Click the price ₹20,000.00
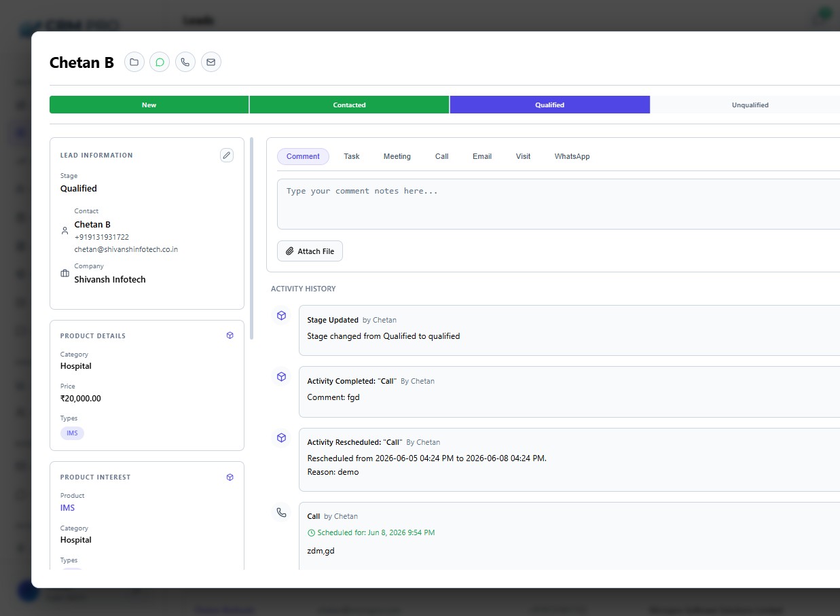840x616 pixels. pos(81,399)
